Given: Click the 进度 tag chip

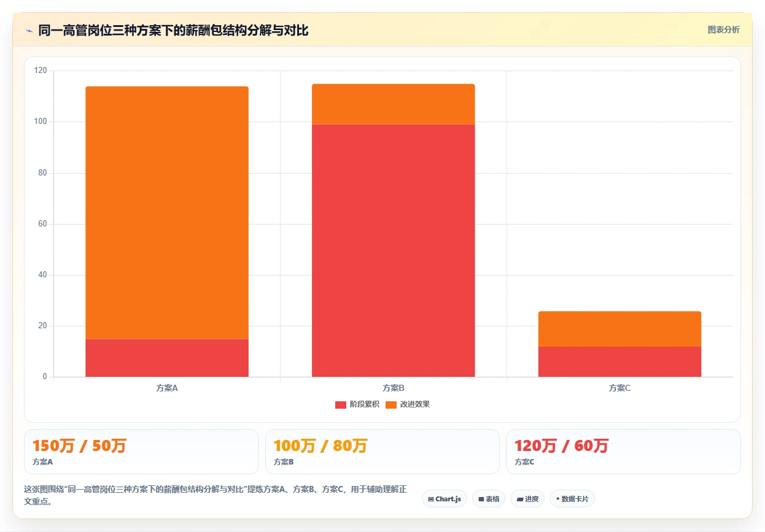Looking at the screenshot, I should [x=527, y=499].
